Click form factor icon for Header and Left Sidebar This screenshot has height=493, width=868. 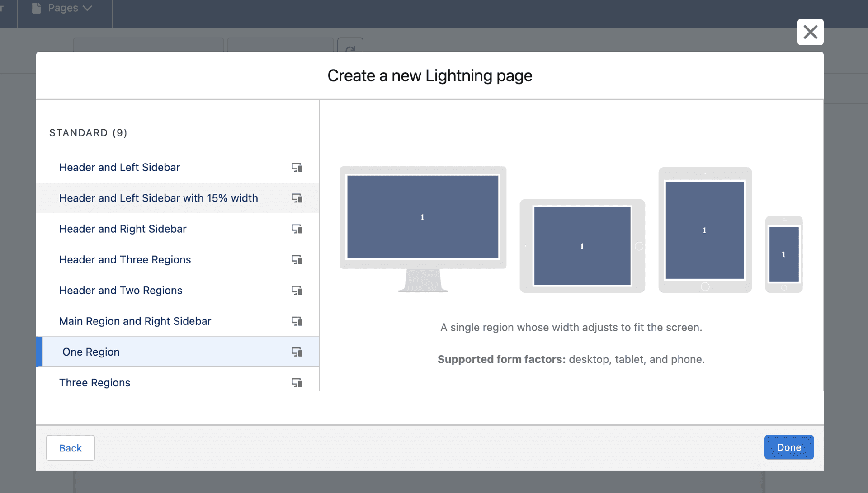click(297, 168)
